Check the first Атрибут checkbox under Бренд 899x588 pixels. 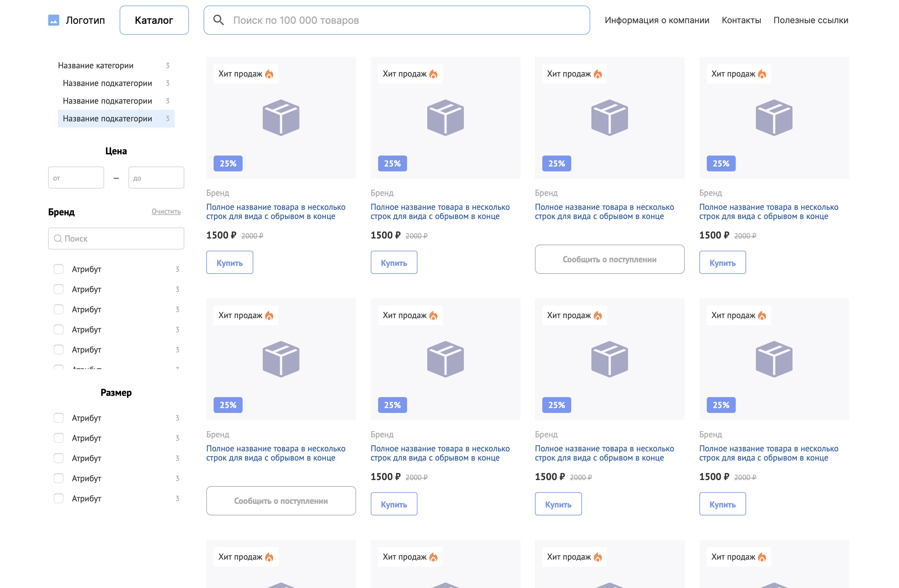tap(59, 269)
